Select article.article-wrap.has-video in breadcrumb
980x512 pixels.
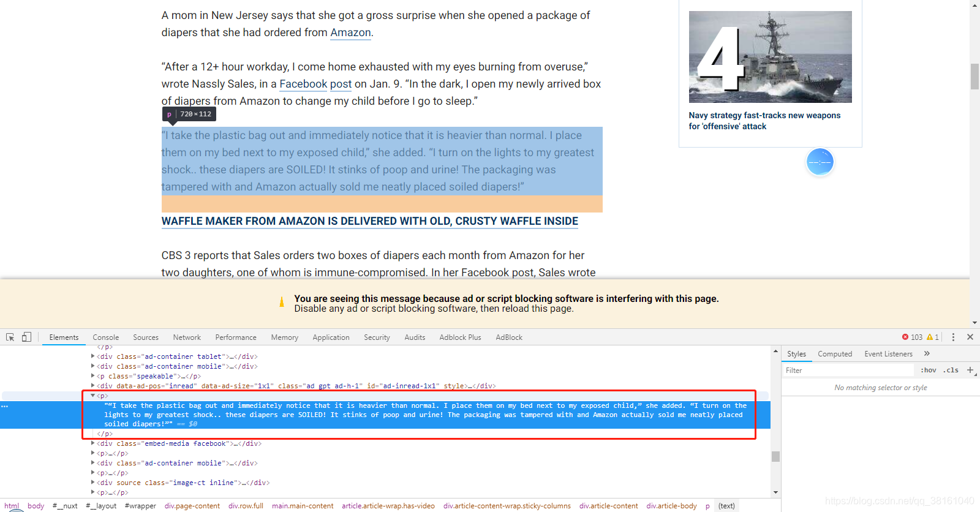tap(388, 506)
